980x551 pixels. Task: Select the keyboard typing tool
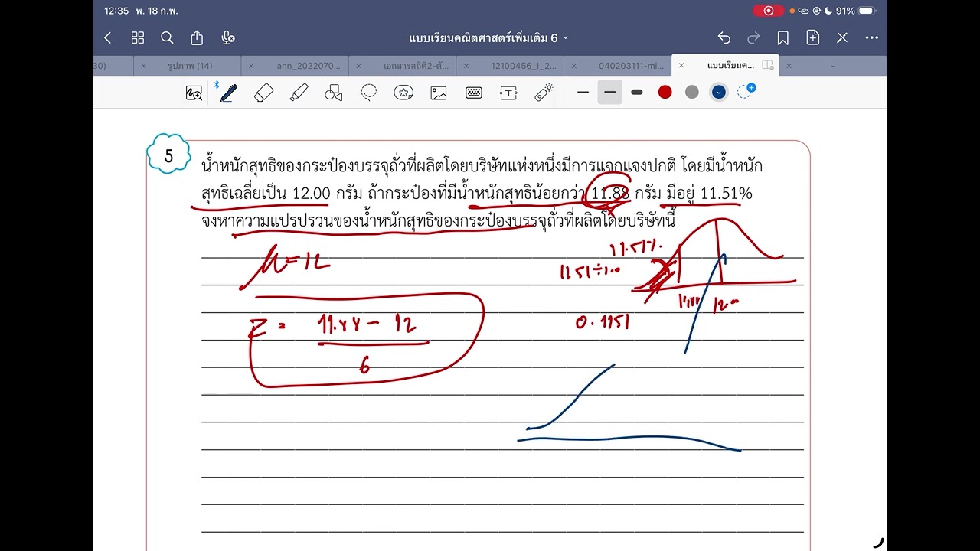point(474,93)
